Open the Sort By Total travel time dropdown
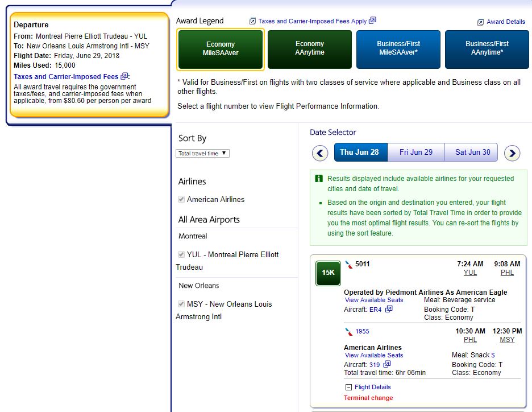Image resolution: width=532 pixels, height=412 pixels. 202,153
